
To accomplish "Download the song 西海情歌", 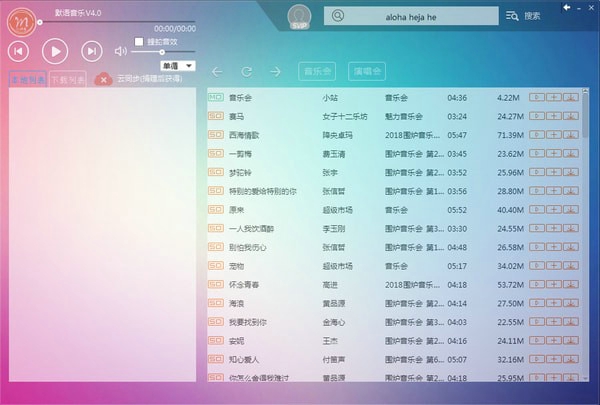I will pyautogui.click(x=571, y=134).
